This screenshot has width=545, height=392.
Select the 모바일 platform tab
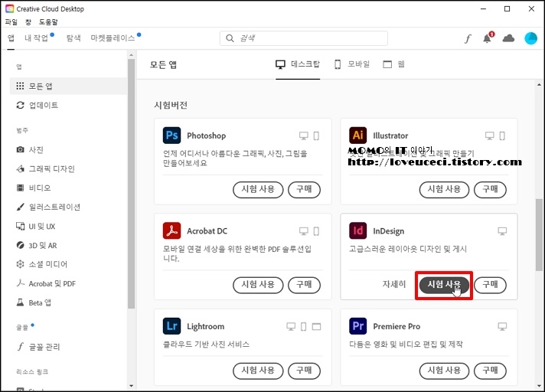(x=352, y=64)
